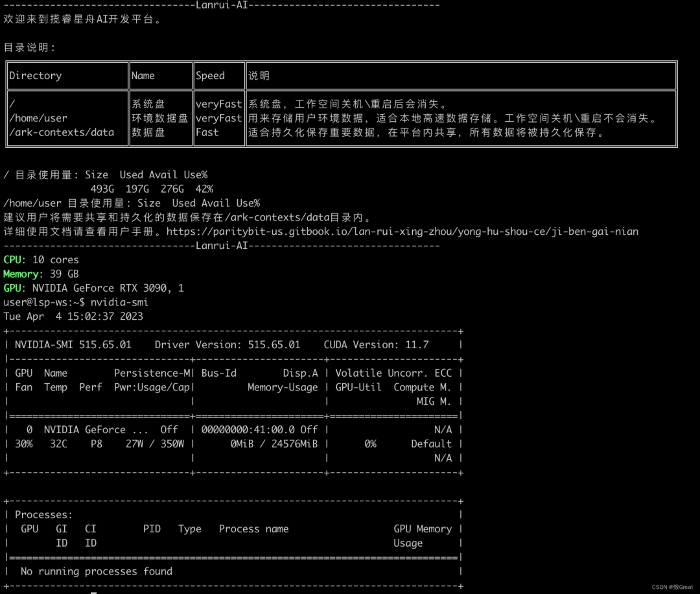Click the Memory-Usage column header
Viewport: 700px width, 594px height.
[x=283, y=388]
